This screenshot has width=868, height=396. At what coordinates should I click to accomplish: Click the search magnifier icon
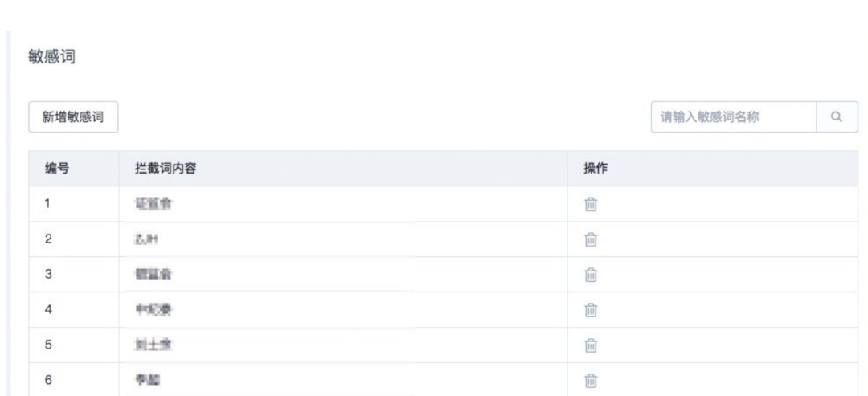pyautogui.click(x=837, y=116)
